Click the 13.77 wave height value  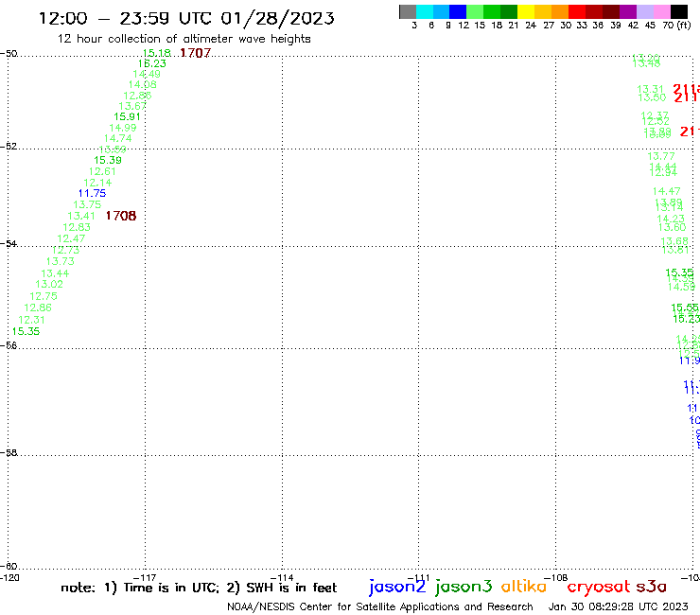(661, 156)
